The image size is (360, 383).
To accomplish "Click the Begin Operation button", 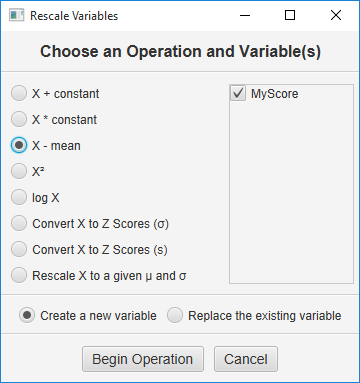I will [143, 359].
